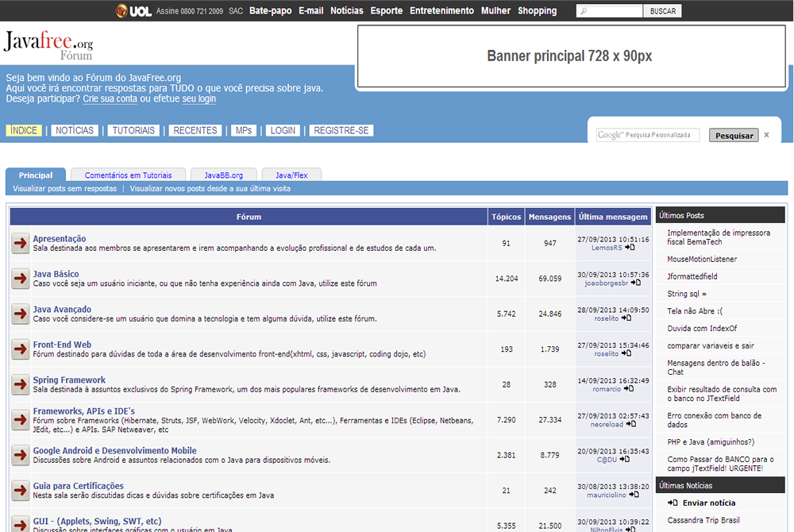Go to last post icon by C@DU
Image resolution: width=794 pixels, height=532 pixels.
click(625, 460)
